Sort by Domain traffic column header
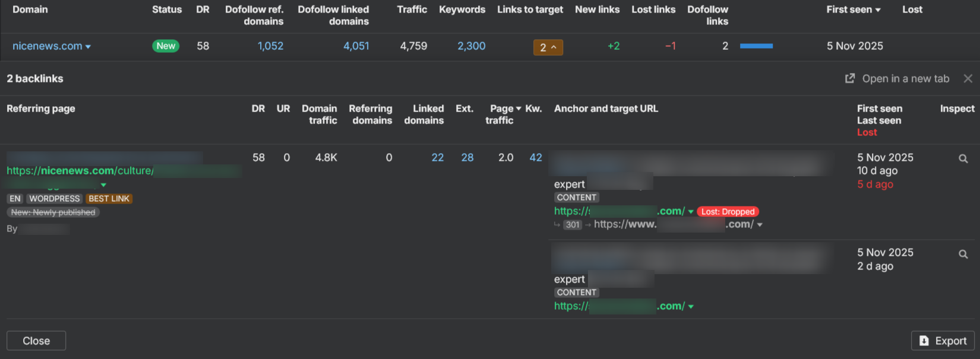The height and width of the screenshot is (359, 980). (x=320, y=114)
